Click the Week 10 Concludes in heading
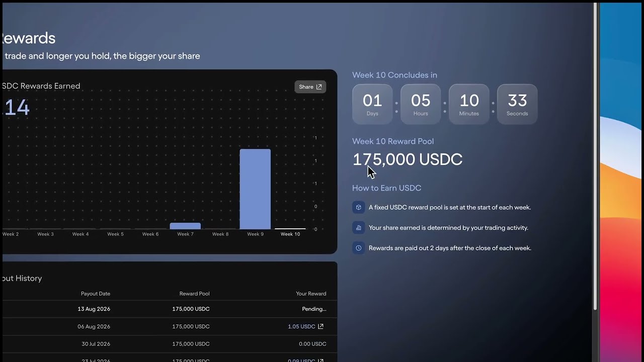 (x=394, y=75)
